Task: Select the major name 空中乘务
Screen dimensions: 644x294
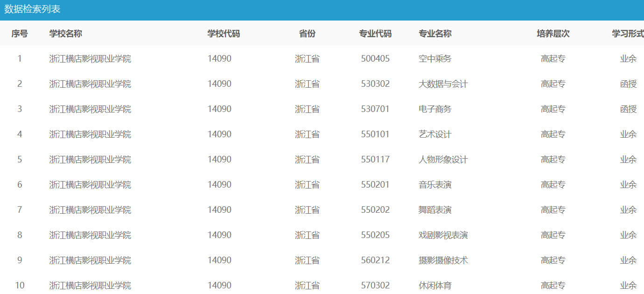Action: click(435, 59)
